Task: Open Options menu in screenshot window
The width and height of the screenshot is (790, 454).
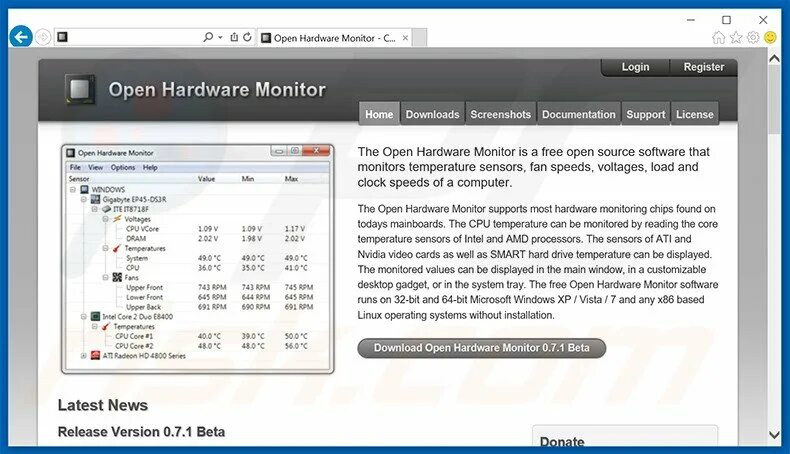Action: 123,167
